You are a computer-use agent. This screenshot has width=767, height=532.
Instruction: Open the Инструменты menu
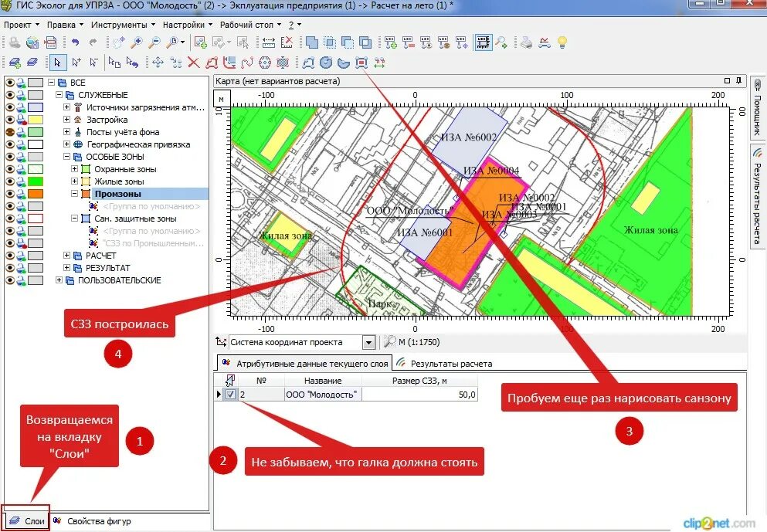pos(123,25)
